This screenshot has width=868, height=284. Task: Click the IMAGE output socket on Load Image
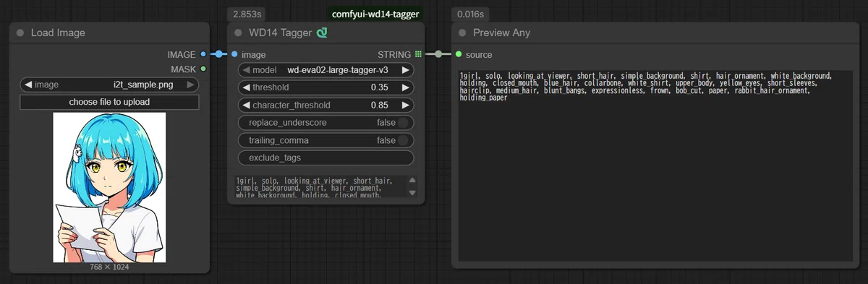click(x=203, y=54)
